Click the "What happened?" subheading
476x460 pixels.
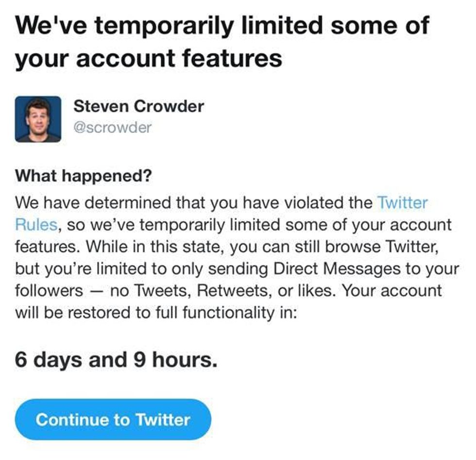point(83,176)
